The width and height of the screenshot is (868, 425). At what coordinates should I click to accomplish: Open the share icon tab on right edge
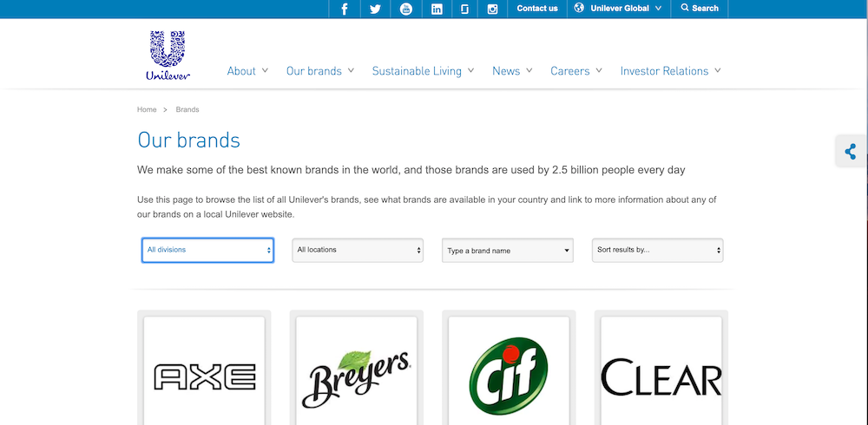click(x=851, y=151)
